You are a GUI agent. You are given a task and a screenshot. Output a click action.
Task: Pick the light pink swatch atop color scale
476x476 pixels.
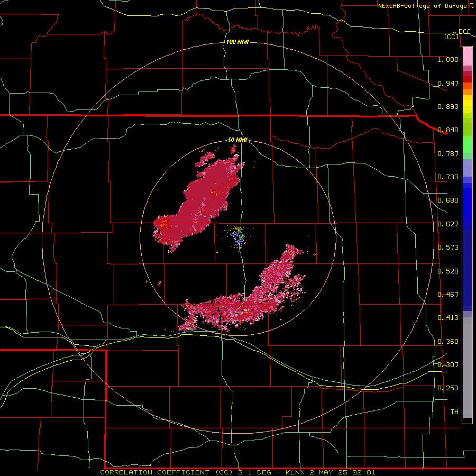click(467, 56)
